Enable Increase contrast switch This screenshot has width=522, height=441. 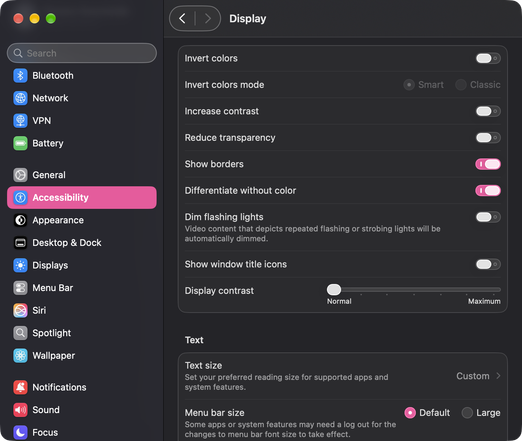tap(488, 111)
